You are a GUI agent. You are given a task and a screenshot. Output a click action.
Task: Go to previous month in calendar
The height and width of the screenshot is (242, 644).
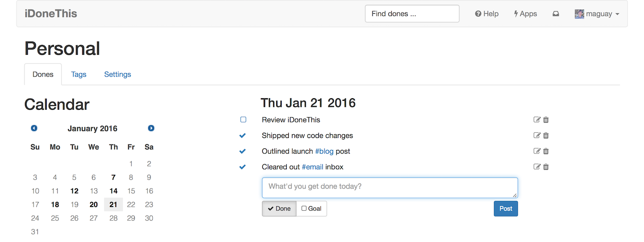(x=34, y=128)
